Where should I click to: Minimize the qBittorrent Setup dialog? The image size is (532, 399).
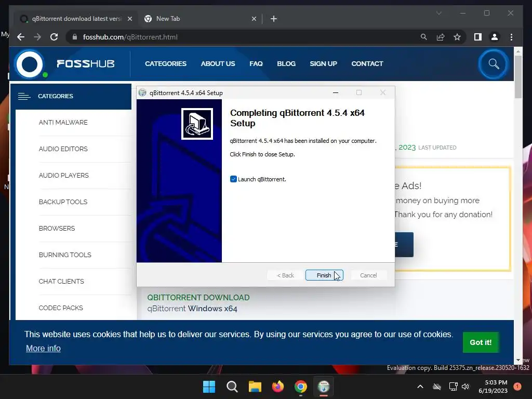coord(336,92)
